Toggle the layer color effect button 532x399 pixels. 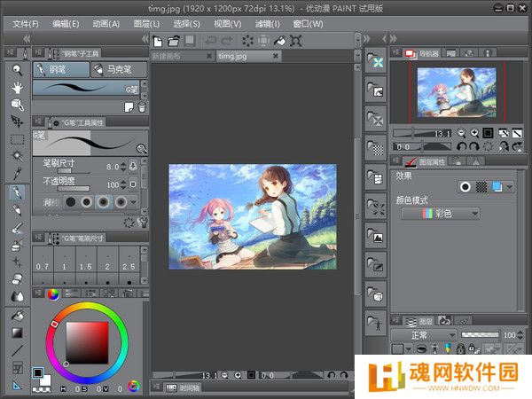(497, 186)
